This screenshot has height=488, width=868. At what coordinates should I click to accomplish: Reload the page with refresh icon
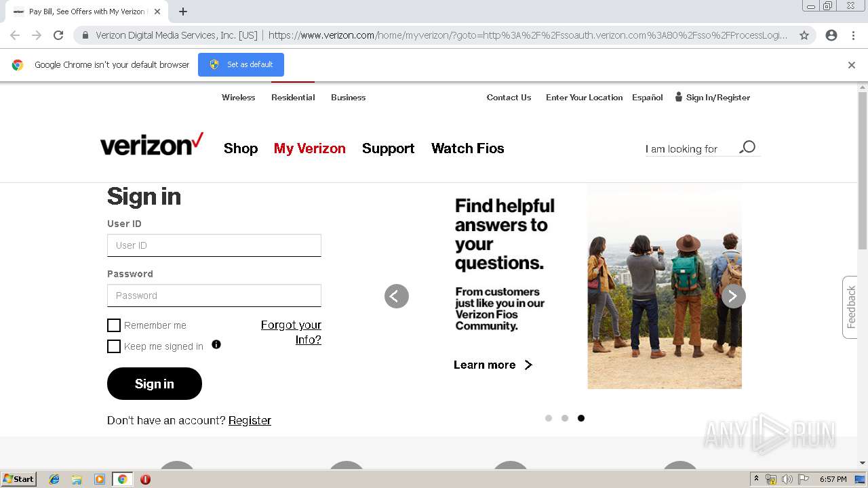click(58, 35)
